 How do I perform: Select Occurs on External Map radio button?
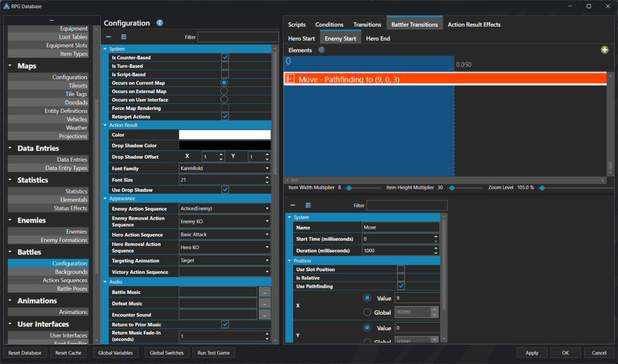coord(225,91)
